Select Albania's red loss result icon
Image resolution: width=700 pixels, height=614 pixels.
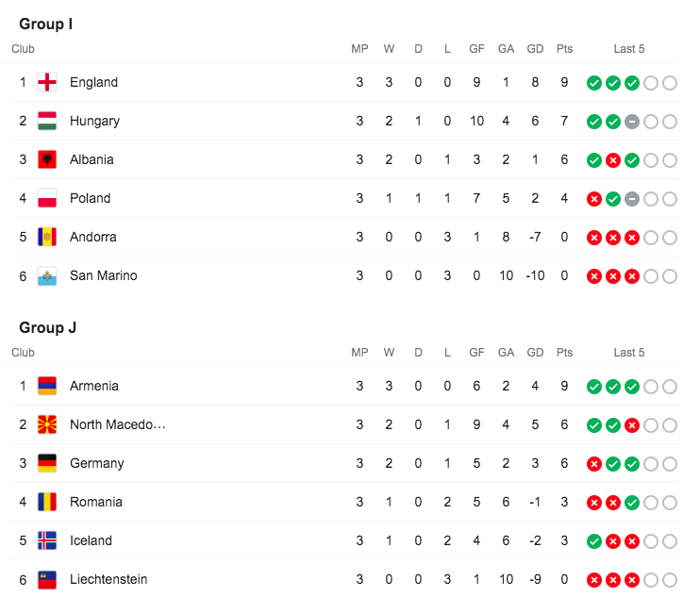(x=612, y=160)
